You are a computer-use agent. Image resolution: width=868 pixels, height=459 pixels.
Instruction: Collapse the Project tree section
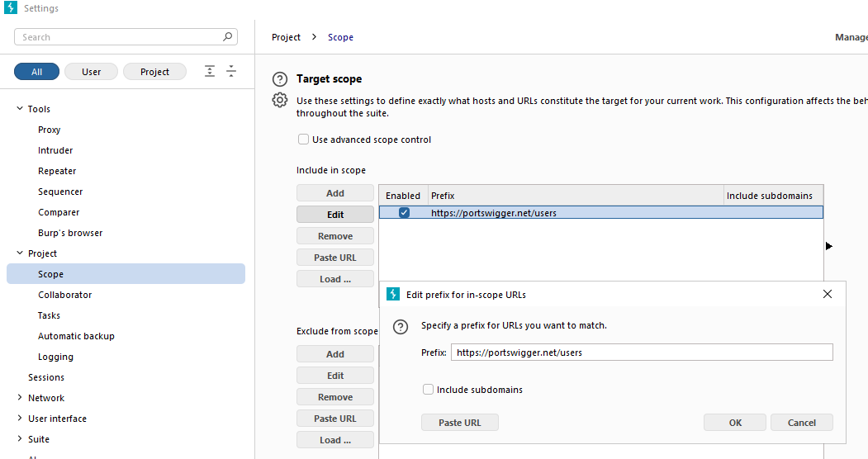tap(20, 253)
